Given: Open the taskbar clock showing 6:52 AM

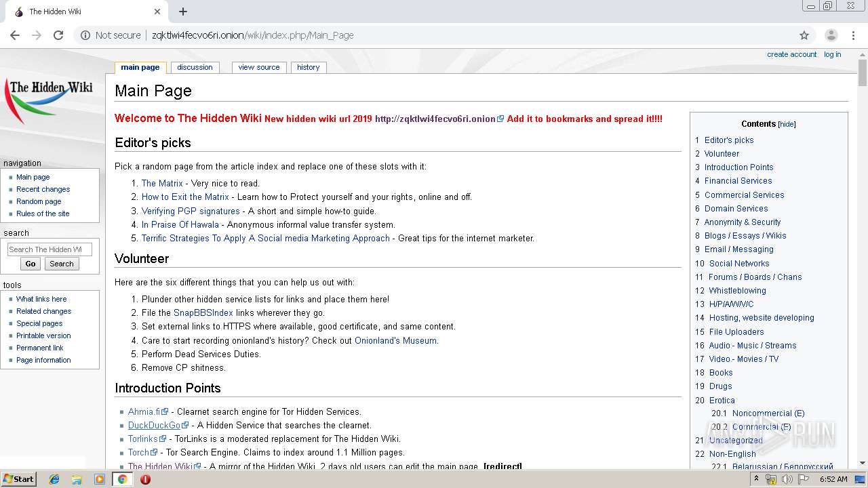Looking at the screenshot, I should [x=833, y=479].
